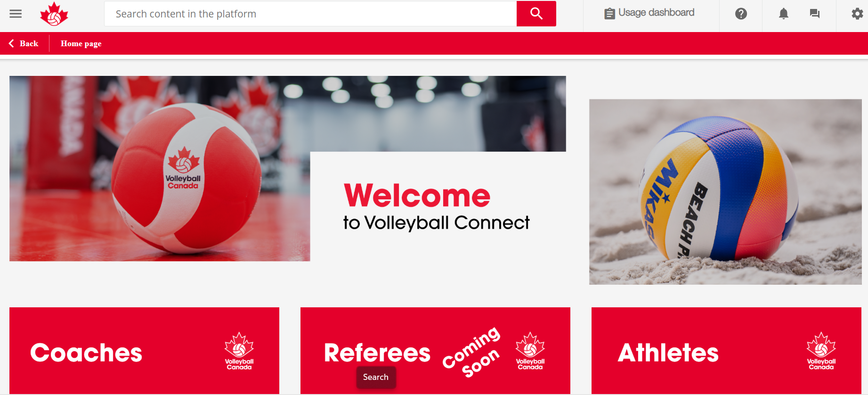Focus the Search content in the platform field
Image resolution: width=868 pixels, height=395 pixels.
[x=310, y=14]
